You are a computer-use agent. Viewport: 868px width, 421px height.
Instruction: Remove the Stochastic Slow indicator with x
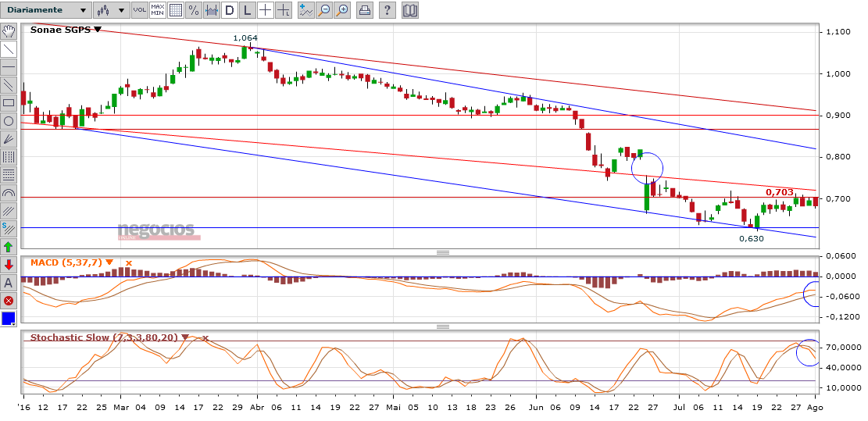point(205,337)
